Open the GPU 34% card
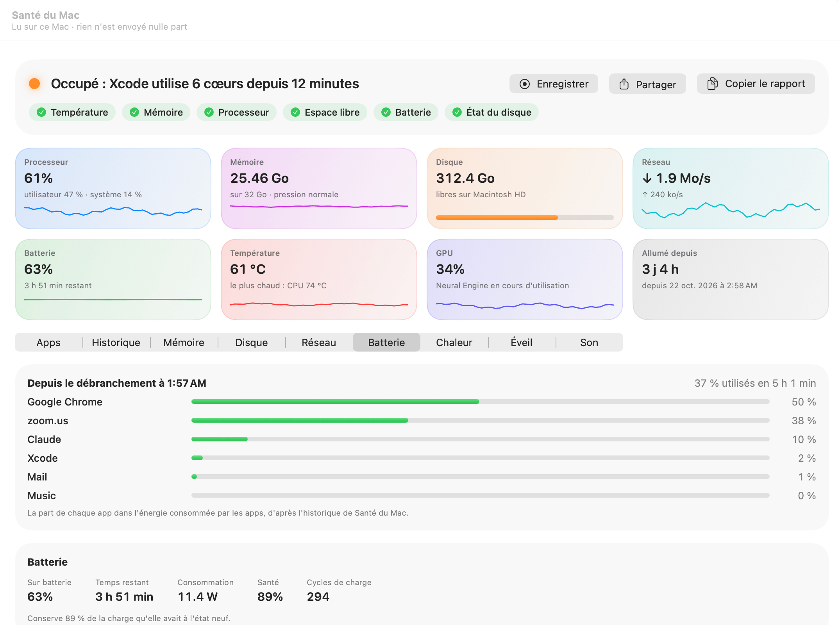Image resolution: width=840 pixels, height=625 pixels. pos(525,279)
